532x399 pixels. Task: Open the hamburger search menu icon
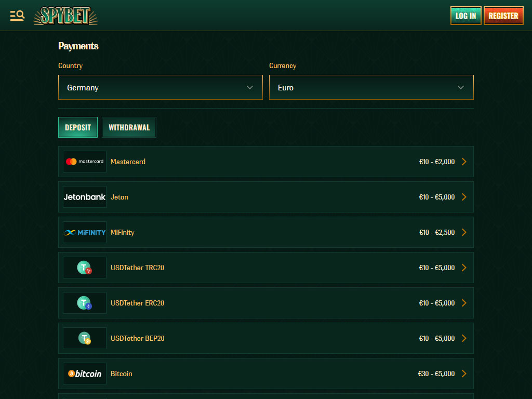click(17, 16)
